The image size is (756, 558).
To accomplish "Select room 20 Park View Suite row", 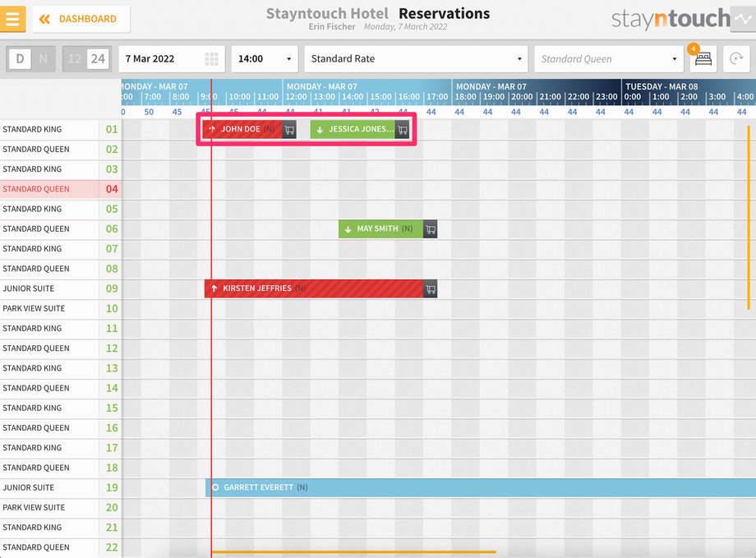I will coord(60,507).
